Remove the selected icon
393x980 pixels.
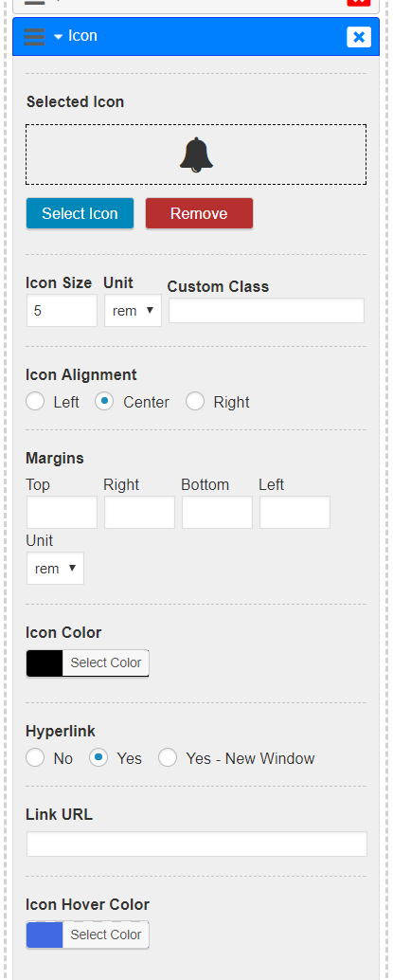pyautogui.click(x=199, y=214)
